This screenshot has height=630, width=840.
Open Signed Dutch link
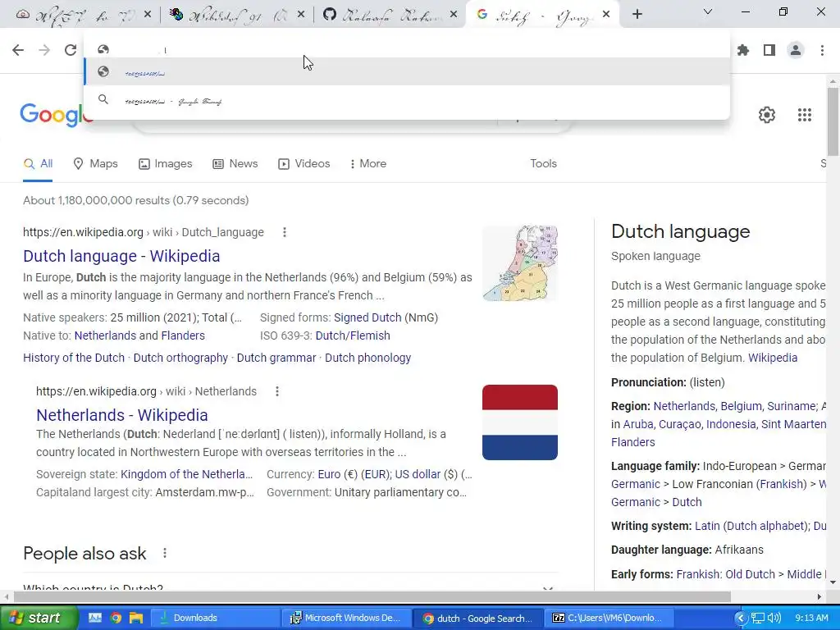(x=367, y=317)
